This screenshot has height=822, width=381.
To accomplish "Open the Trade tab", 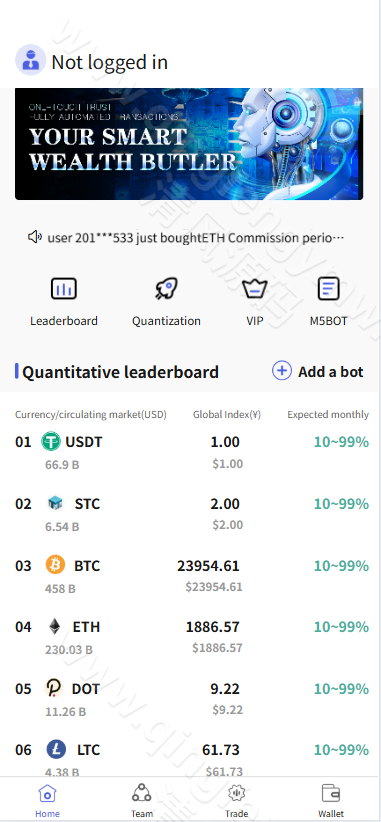I will 236,801.
